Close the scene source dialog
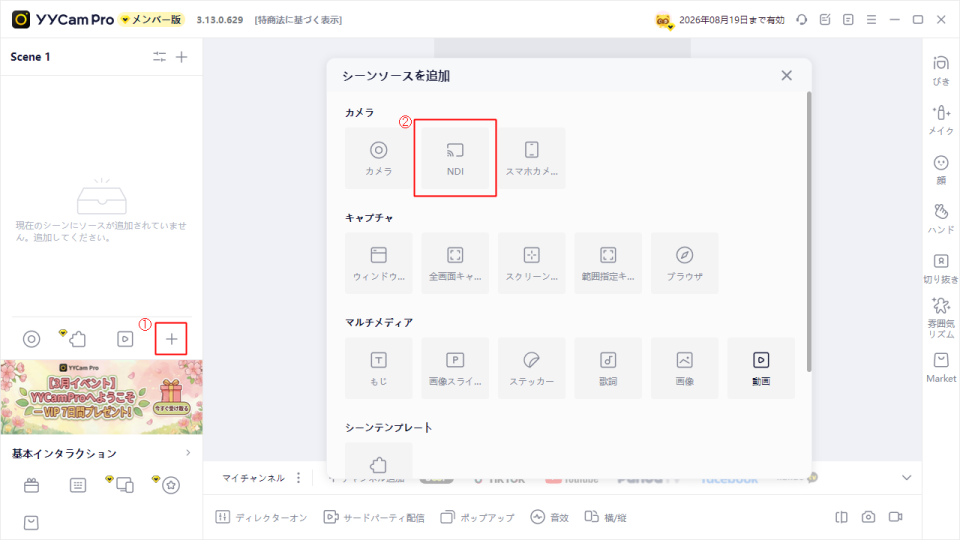960x540 pixels. pos(787,75)
